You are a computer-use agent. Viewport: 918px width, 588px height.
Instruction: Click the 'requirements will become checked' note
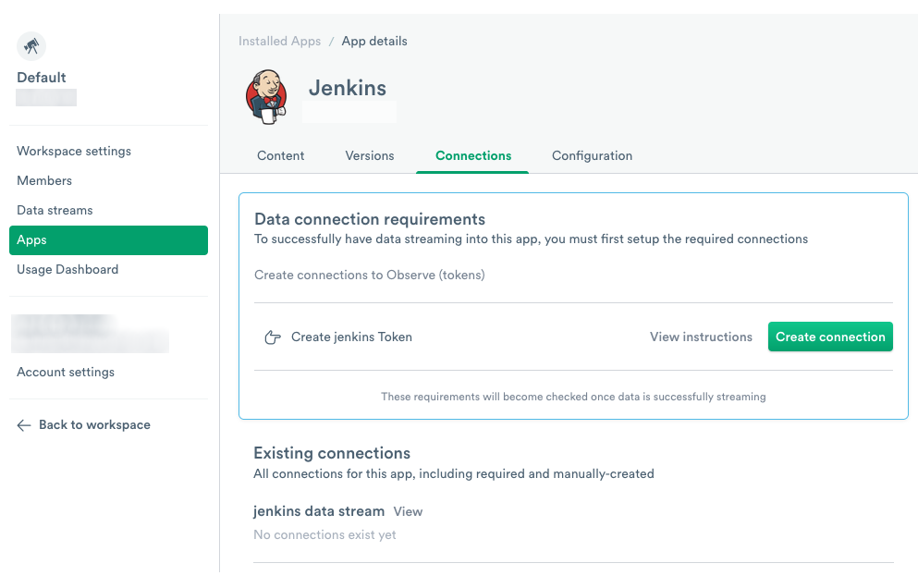click(573, 397)
